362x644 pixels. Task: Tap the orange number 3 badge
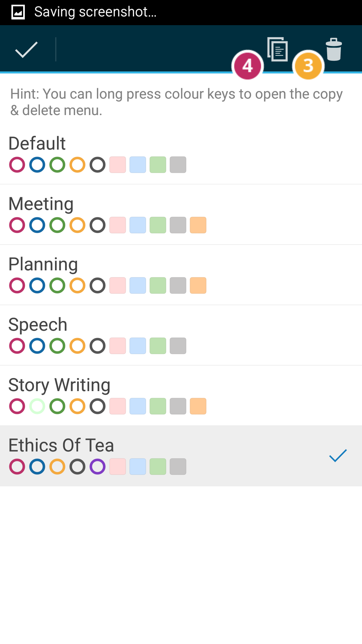click(308, 65)
